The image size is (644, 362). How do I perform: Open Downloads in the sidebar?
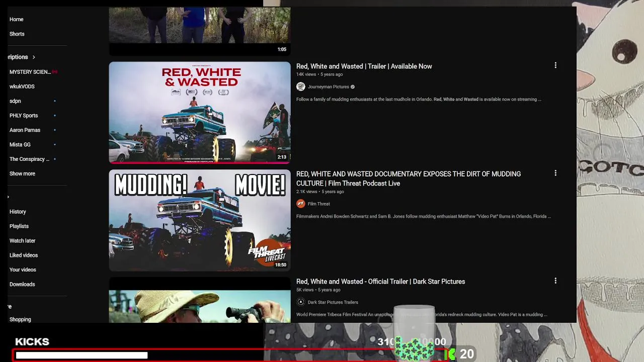coord(22,285)
